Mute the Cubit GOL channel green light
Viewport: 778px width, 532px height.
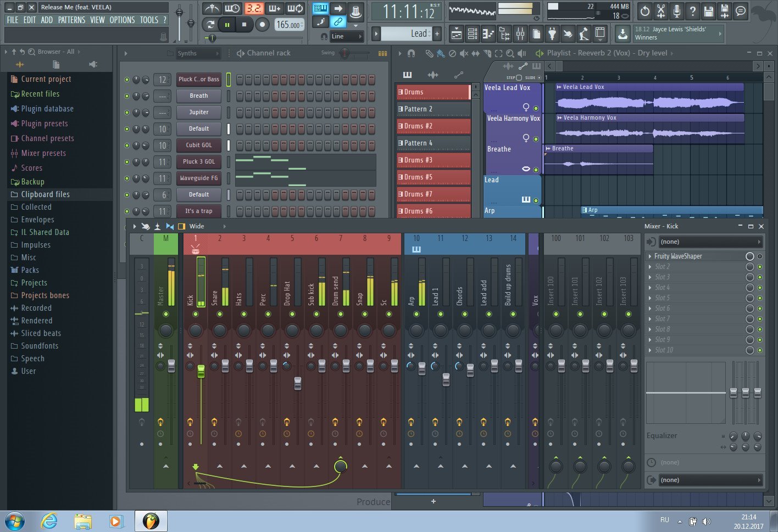click(127, 145)
